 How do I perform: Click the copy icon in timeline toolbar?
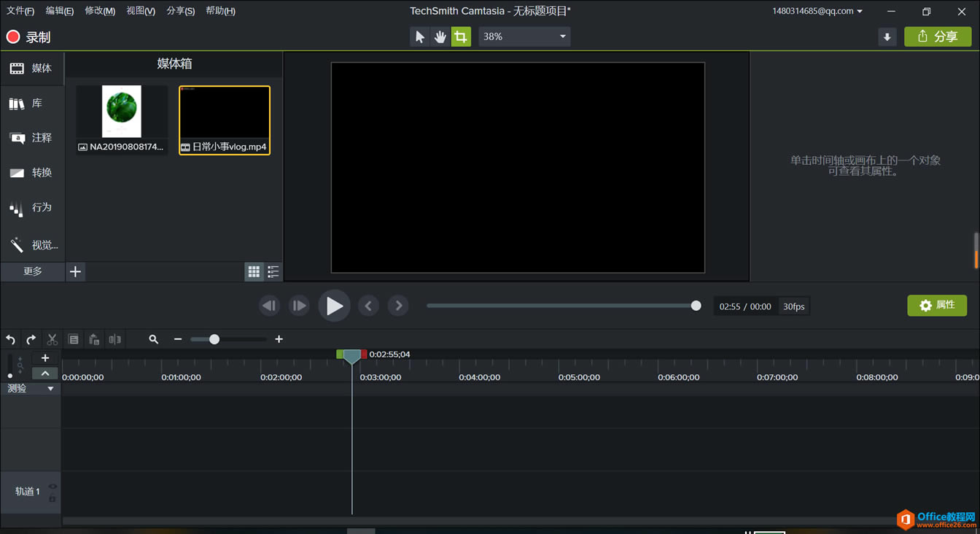click(73, 339)
